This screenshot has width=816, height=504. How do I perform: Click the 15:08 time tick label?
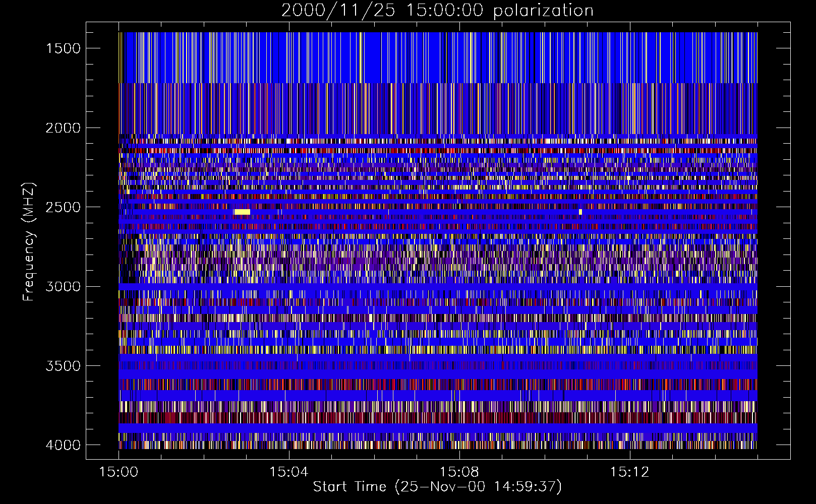coord(459,472)
